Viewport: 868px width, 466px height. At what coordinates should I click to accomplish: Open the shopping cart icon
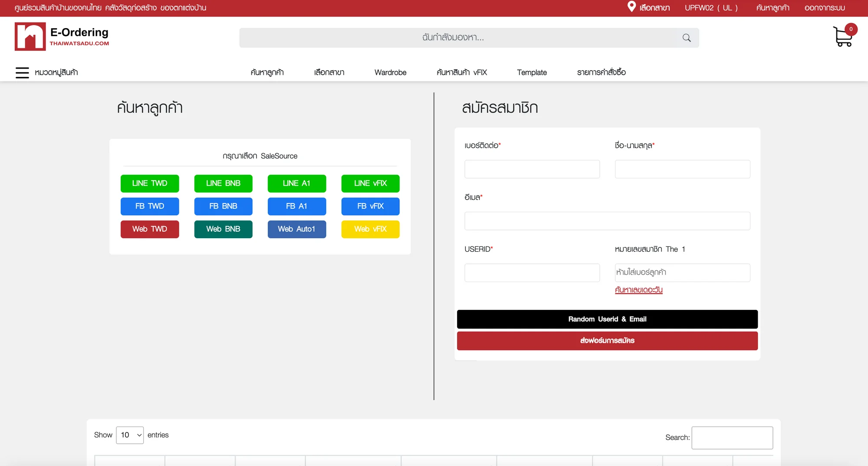(842, 36)
